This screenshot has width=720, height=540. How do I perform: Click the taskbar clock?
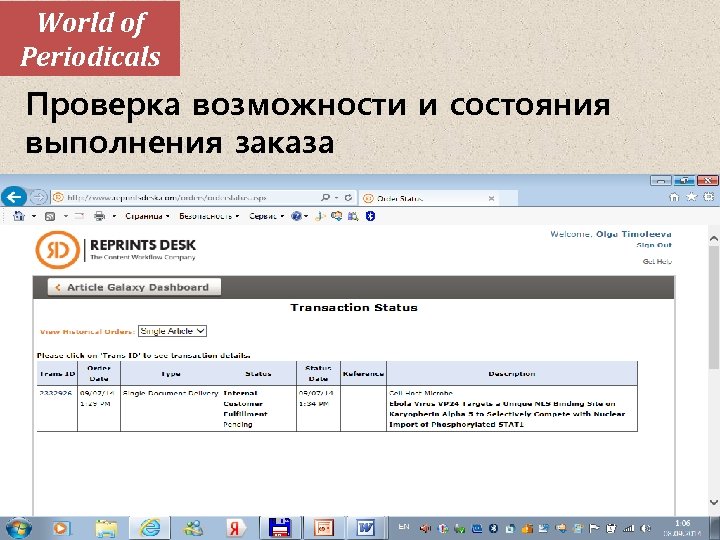(683, 529)
